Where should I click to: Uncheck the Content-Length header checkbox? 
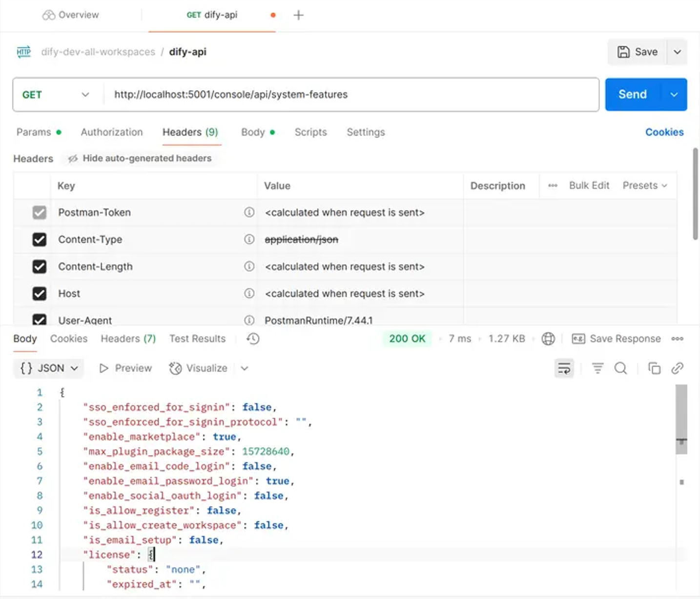click(40, 267)
